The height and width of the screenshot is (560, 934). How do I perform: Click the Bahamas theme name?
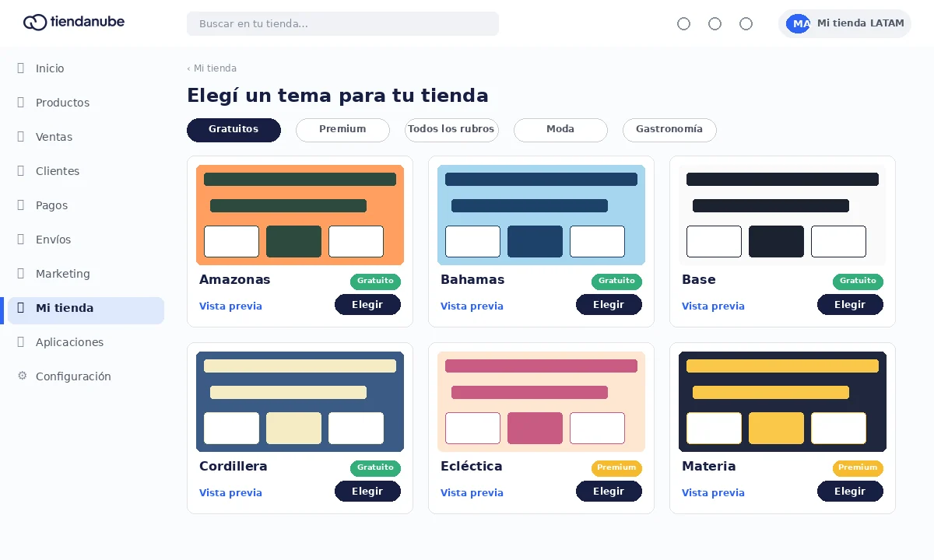(472, 280)
